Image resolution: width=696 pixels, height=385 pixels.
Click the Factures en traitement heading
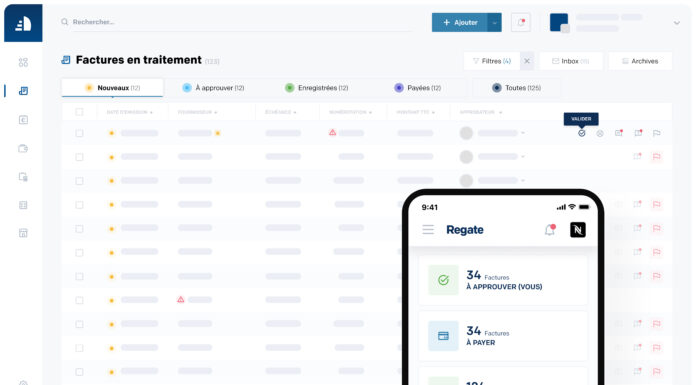click(138, 60)
